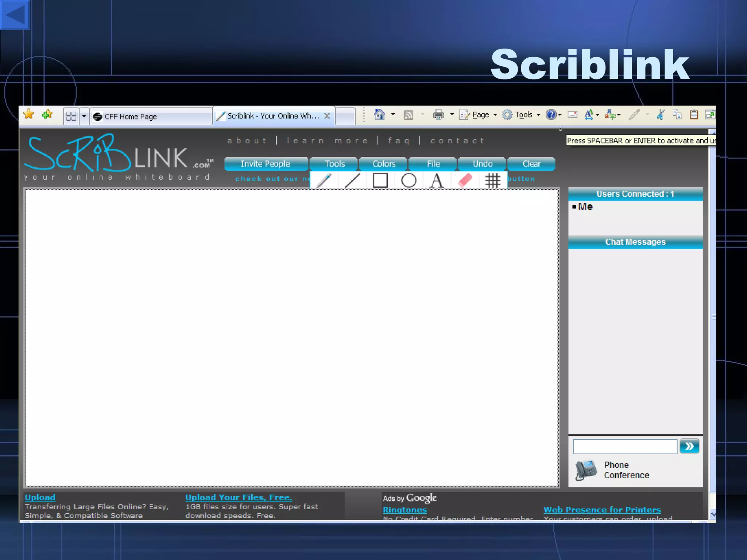Click the Phone Conference telephone icon

[x=586, y=470]
